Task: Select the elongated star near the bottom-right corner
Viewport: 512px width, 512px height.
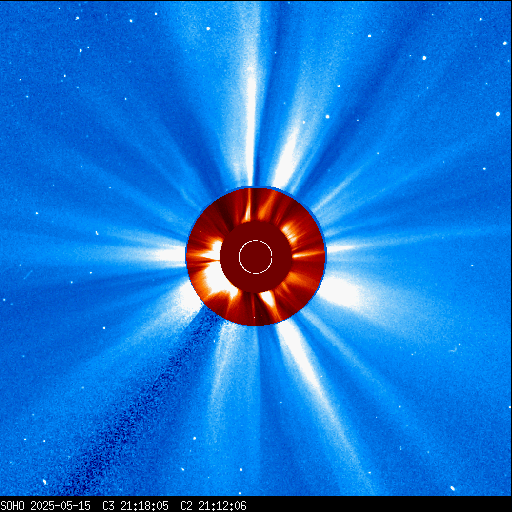Action: [452, 488]
